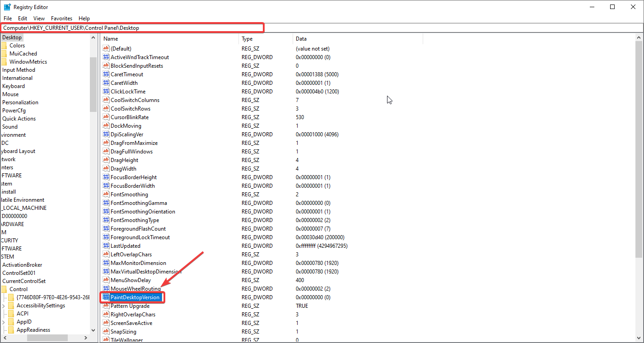Expand the AppID tree node
Screen dimensions: 644x343
point(4,322)
